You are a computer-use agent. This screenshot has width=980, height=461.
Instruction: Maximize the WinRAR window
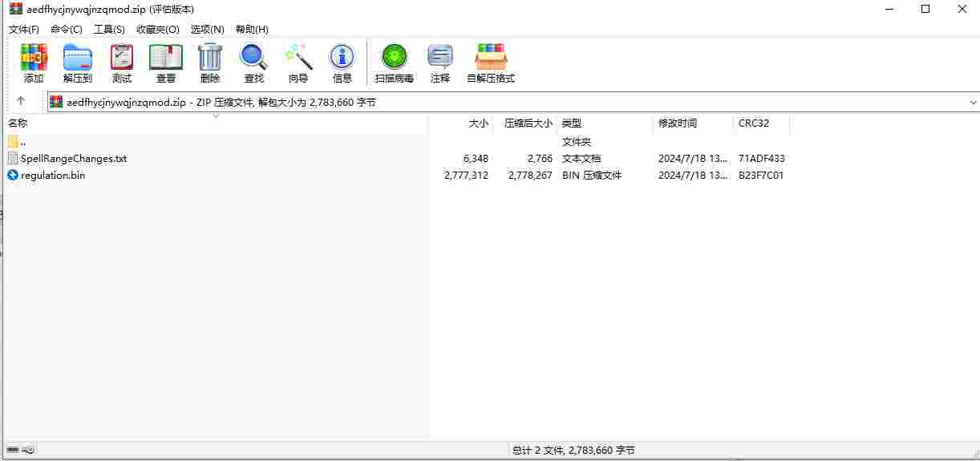tap(925, 10)
